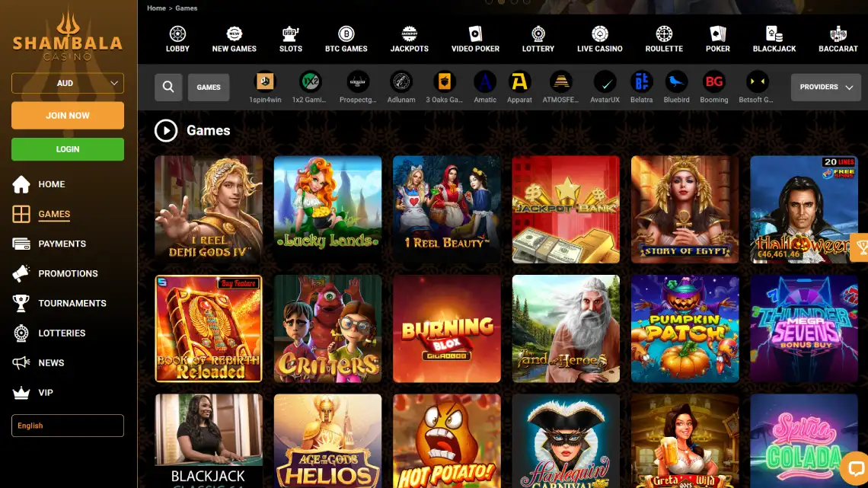
Task: Open the Poker category
Action: [717, 39]
